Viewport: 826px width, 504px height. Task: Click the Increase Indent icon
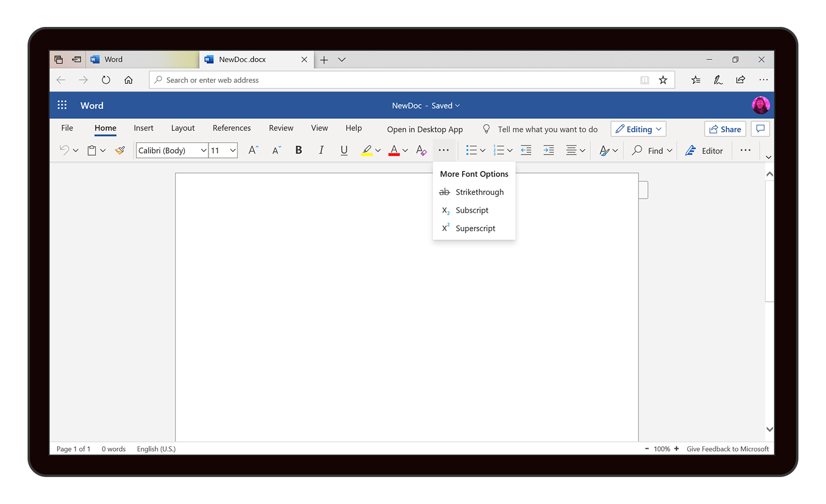(x=548, y=150)
